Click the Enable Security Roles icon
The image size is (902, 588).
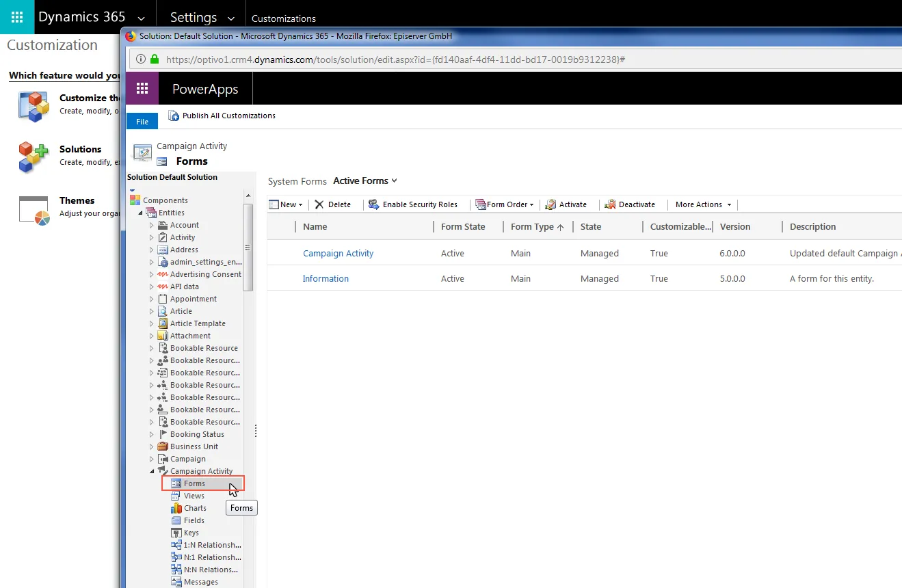(373, 204)
